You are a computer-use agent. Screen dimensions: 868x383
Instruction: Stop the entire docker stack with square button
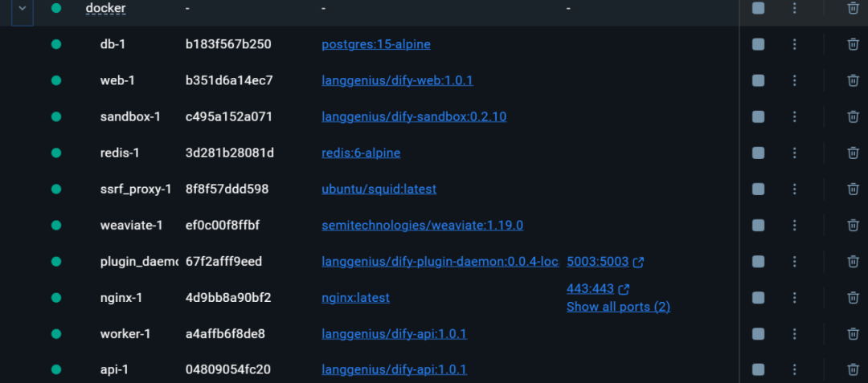(x=759, y=8)
